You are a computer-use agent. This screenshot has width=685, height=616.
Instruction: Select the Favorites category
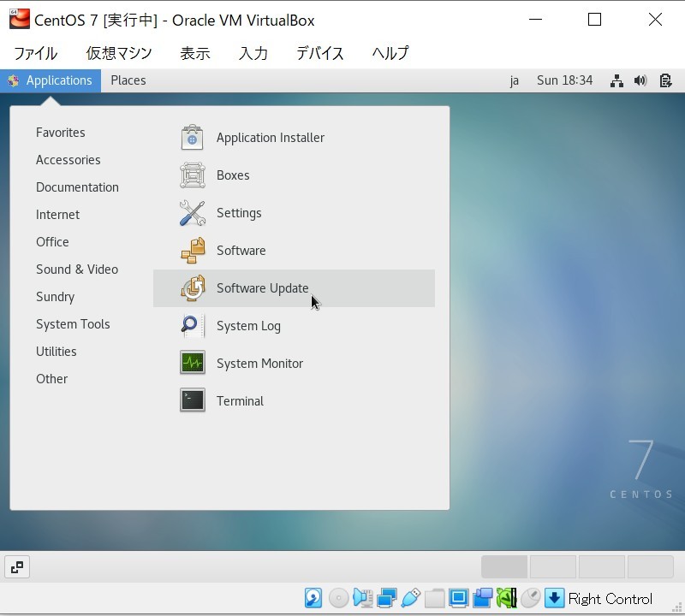pyautogui.click(x=61, y=133)
